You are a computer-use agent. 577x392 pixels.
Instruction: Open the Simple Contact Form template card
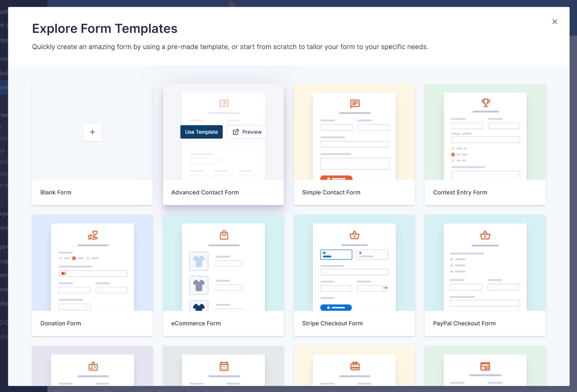coord(354,144)
